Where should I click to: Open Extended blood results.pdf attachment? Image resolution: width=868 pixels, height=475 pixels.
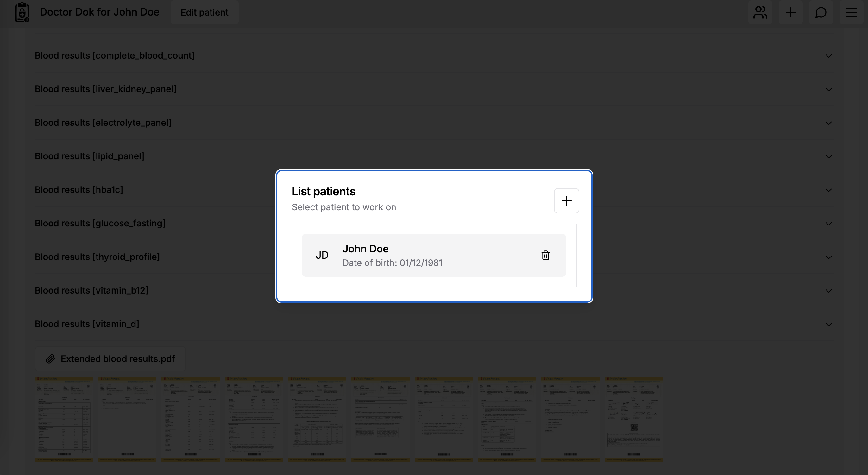tap(117, 359)
